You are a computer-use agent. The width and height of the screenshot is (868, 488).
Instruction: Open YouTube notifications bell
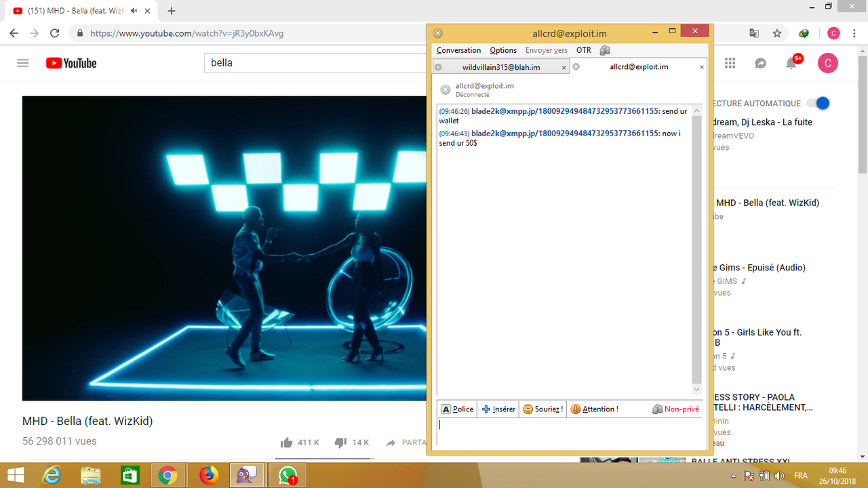pos(791,63)
